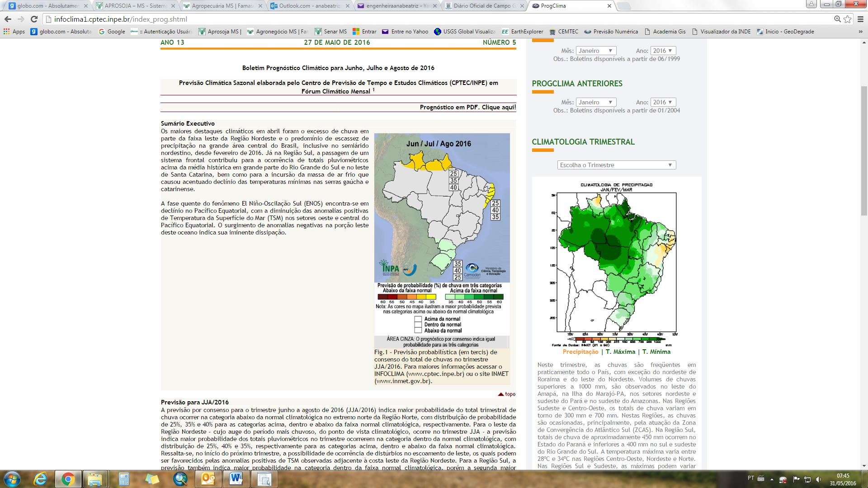This screenshot has height=488, width=868.
Task: Go back with the browser back arrow
Action: [8, 19]
